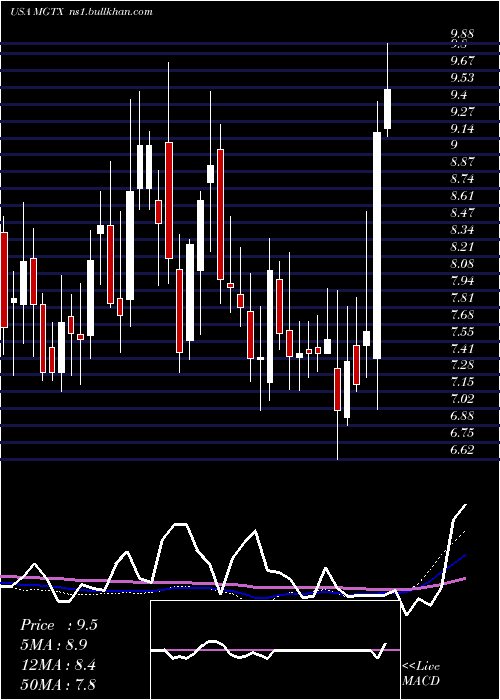Click the Price : 9.5 readout
Viewport: 500px width, 700px height.
click(x=59, y=625)
